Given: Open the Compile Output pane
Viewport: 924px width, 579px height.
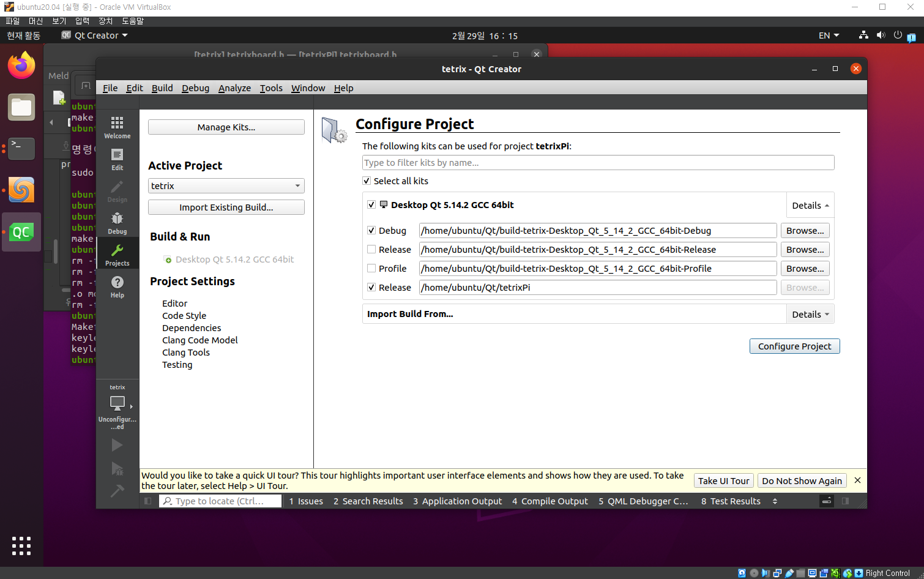Looking at the screenshot, I should click(550, 501).
